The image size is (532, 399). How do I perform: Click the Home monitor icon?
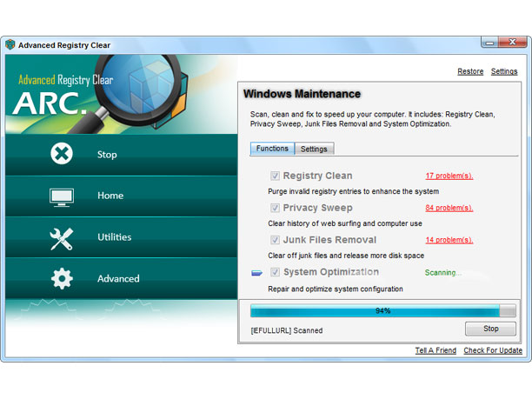(62, 197)
